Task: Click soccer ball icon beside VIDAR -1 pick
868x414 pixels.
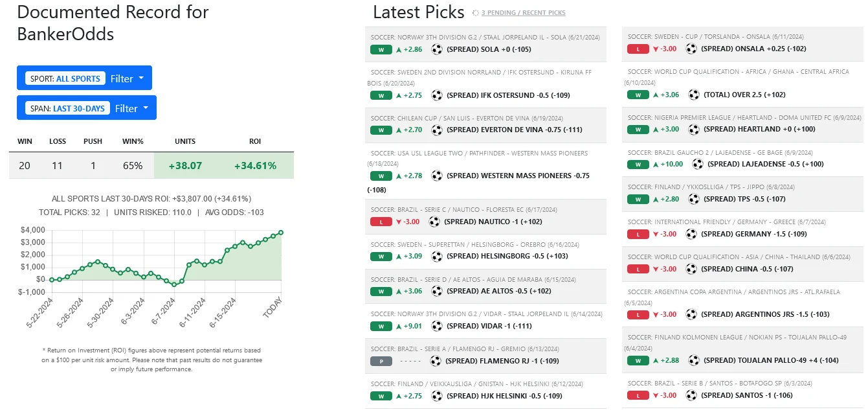Action: pyautogui.click(x=437, y=326)
